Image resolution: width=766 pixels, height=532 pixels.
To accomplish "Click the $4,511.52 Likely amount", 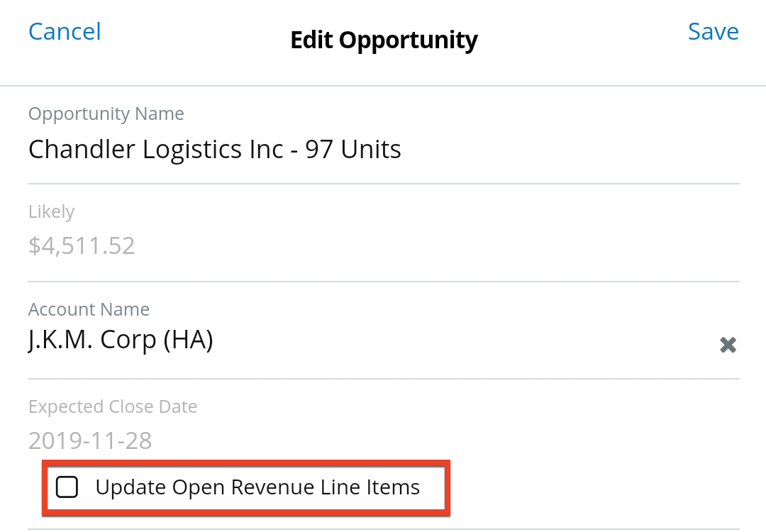I will [82, 246].
